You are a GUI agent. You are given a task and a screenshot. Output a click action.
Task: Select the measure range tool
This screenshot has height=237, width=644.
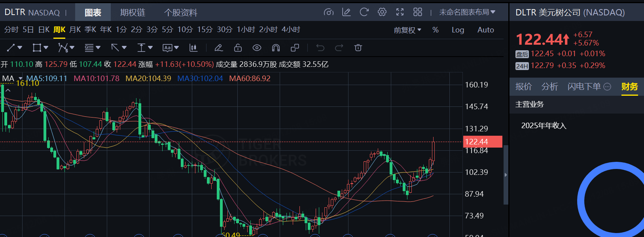tap(141, 48)
